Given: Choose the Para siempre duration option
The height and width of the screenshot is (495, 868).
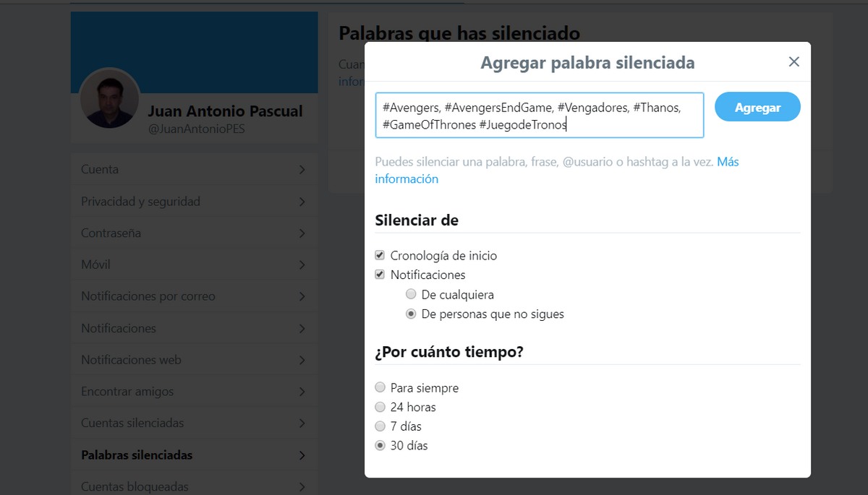Looking at the screenshot, I should [x=380, y=387].
